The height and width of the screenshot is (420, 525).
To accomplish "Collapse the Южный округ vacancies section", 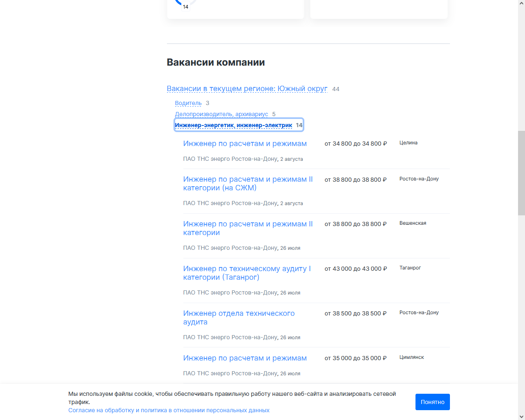I will (x=247, y=89).
